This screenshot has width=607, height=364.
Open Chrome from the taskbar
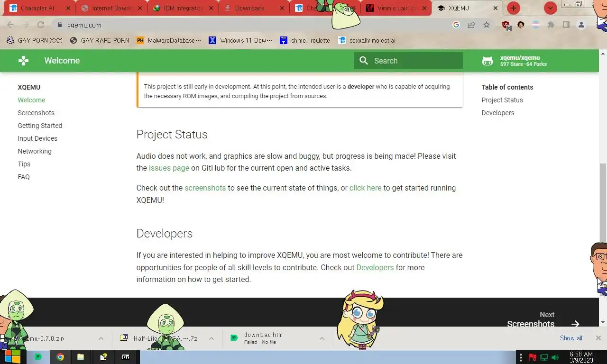pyautogui.click(x=60, y=357)
